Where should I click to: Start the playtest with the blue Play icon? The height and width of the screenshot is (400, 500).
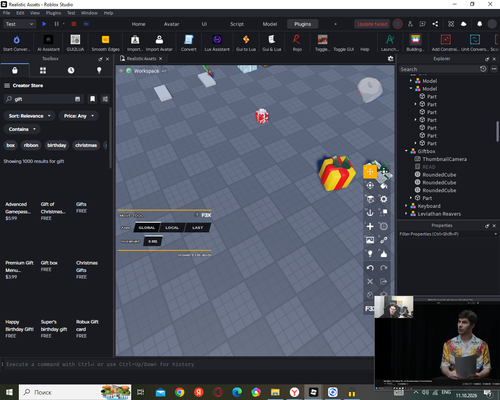coord(44,24)
